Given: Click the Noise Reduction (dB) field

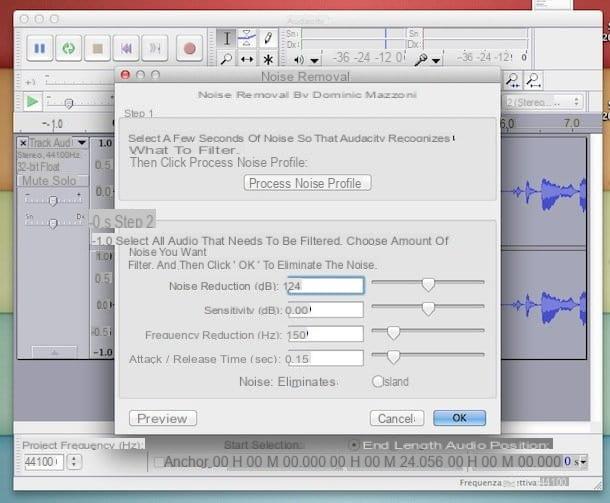Looking at the screenshot, I should pos(326,286).
